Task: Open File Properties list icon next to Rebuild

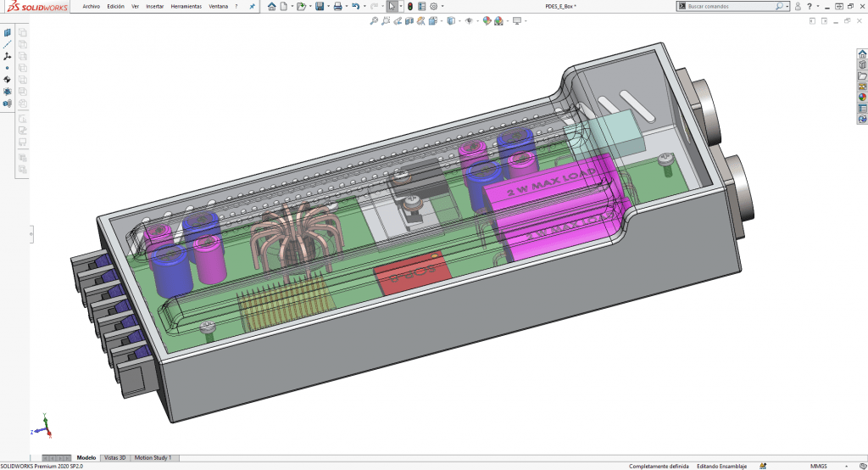Action: pos(422,7)
